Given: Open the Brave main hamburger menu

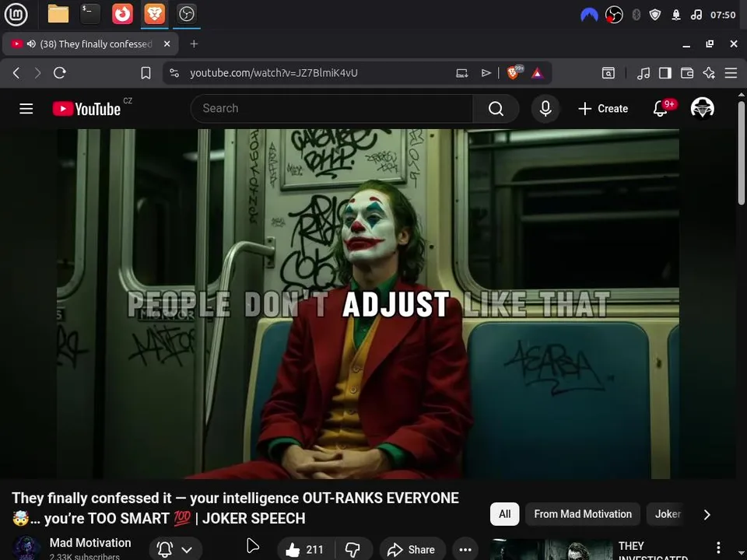Looking at the screenshot, I should pyautogui.click(x=731, y=73).
